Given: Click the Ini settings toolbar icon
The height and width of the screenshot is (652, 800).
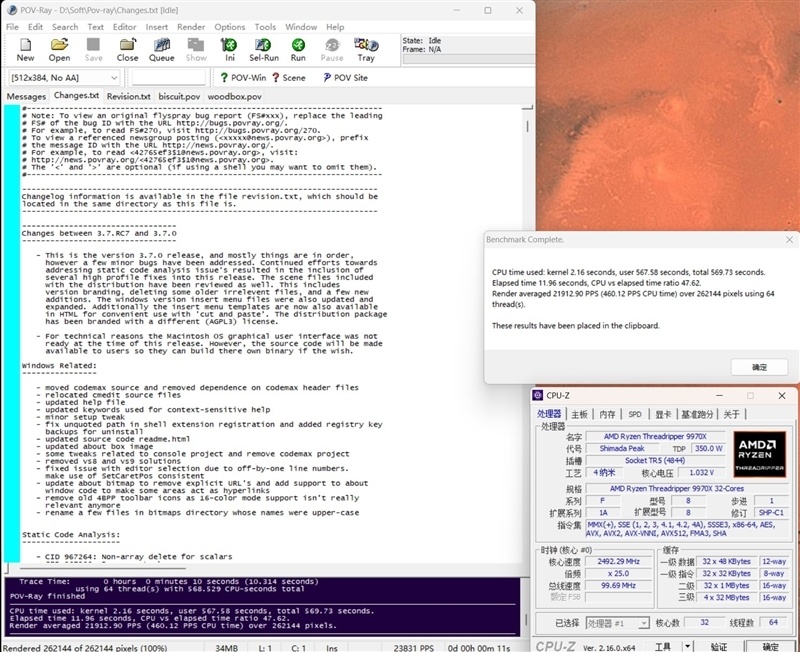Looking at the screenshot, I should pos(230,49).
